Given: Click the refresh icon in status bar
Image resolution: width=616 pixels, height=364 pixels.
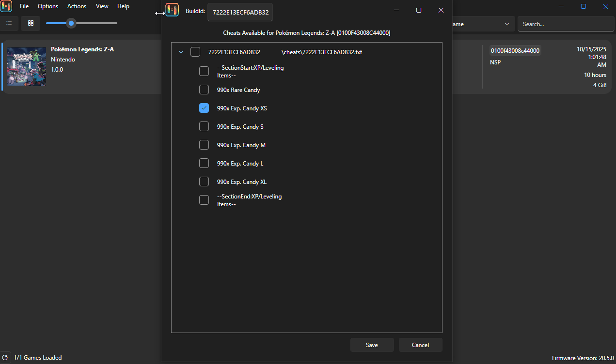Looking at the screenshot, I should point(5,358).
